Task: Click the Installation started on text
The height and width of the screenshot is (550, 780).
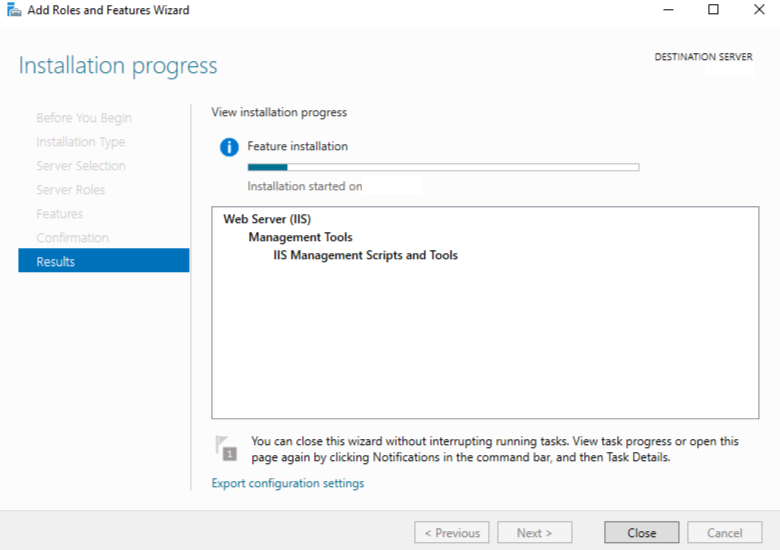Action: [x=304, y=186]
